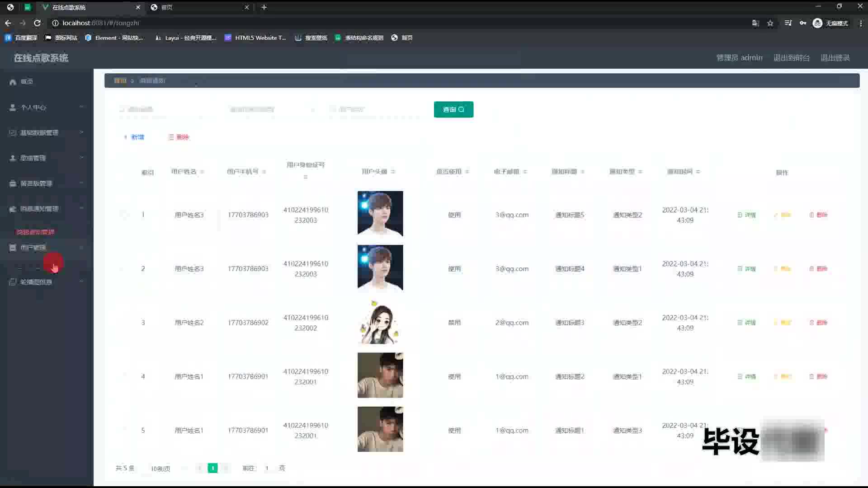The width and height of the screenshot is (868, 488).
Task: Sort by 用户姓名 column sort icon
Action: click(202, 172)
